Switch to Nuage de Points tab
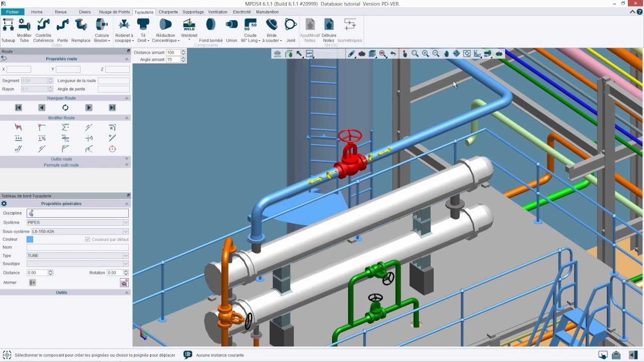 tap(115, 12)
